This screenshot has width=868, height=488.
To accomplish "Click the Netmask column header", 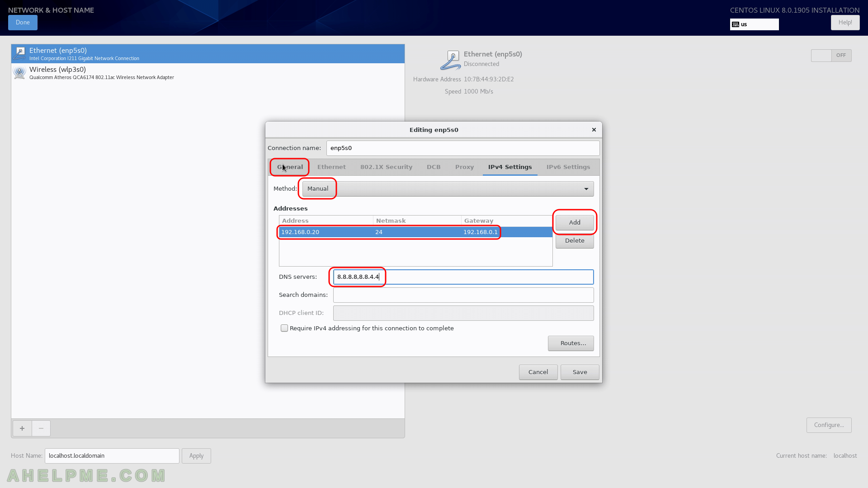I will pos(417,221).
